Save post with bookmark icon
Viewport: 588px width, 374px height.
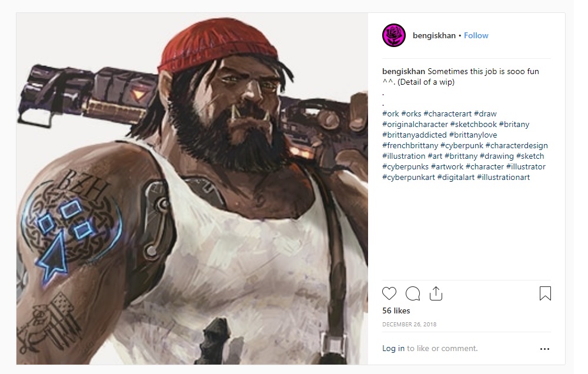pyautogui.click(x=545, y=293)
